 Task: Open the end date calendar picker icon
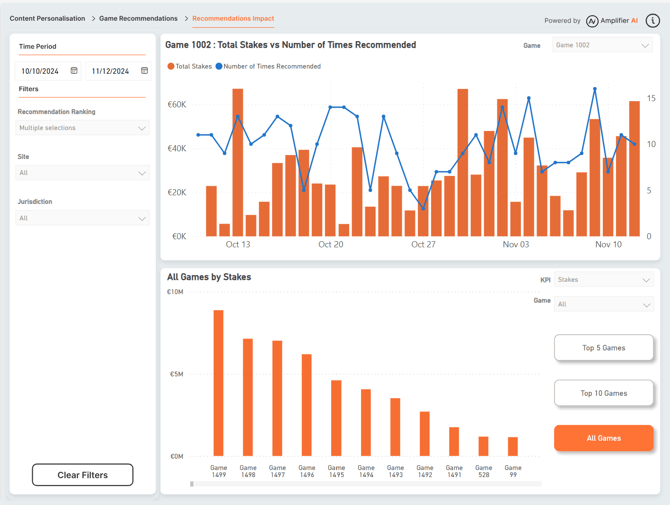144,71
